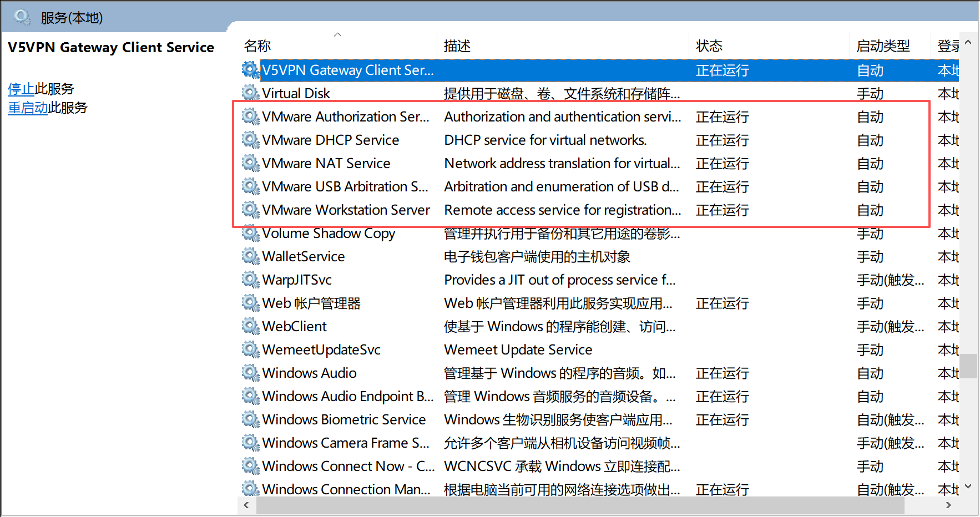Click the gear icon of VMware NAT Service
This screenshot has height=517, width=980.
click(x=250, y=163)
